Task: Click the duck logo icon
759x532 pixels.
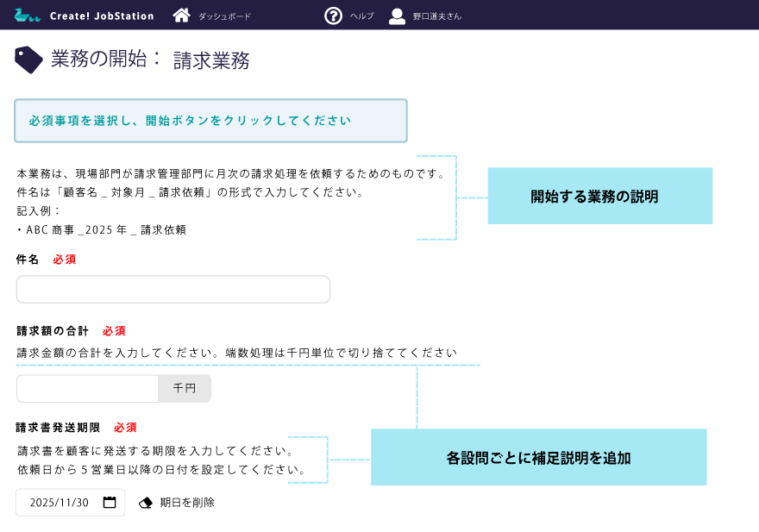Action: (x=27, y=16)
